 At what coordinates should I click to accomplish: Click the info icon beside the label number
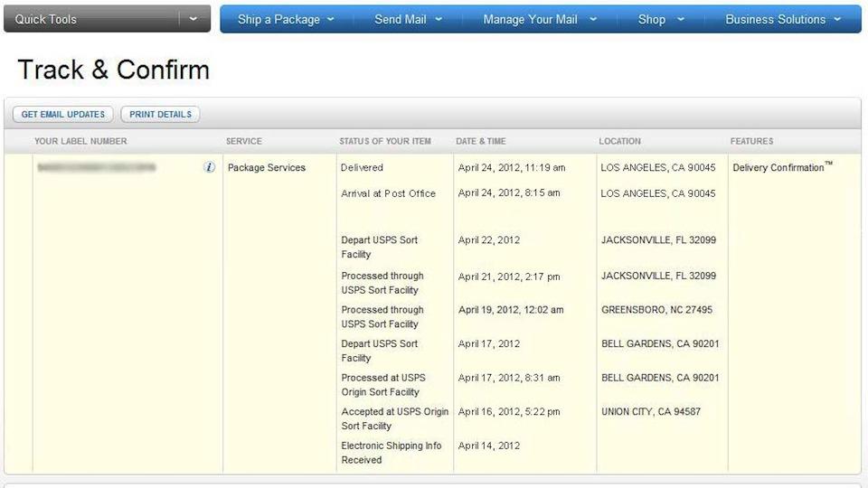pyautogui.click(x=210, y=167)
